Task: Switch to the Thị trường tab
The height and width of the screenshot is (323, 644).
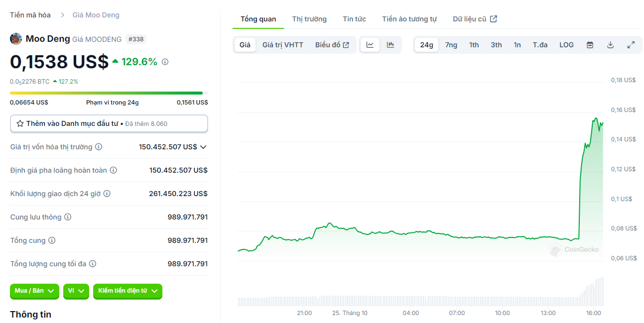Action: coord(309,18)
